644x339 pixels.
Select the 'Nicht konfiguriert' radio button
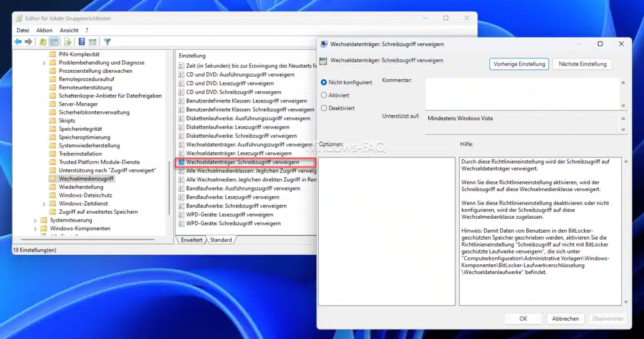(x=324, y=82)
